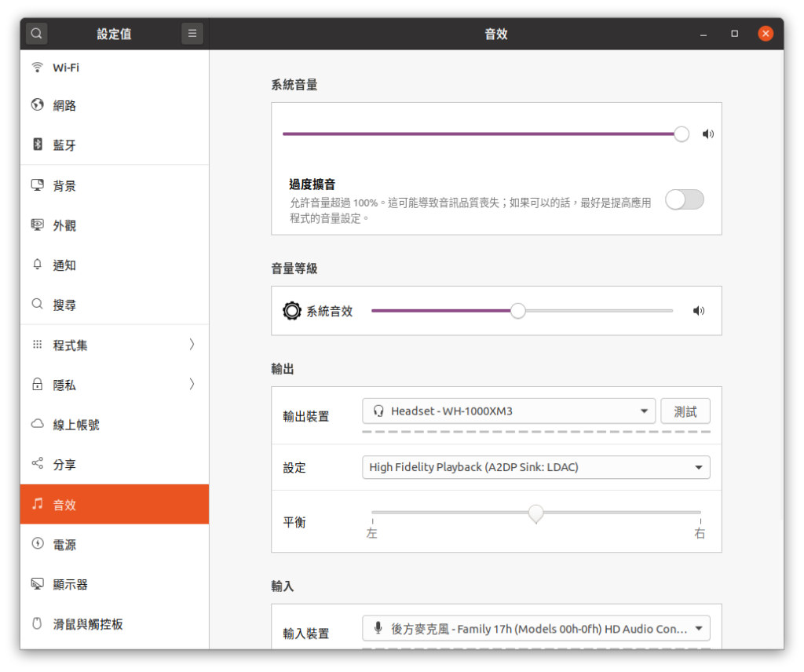Open the 輸出裝置 Headset WH-1000XM3 dropdown
This screenshot has height=672, width=804.
(x=508, y=411)
